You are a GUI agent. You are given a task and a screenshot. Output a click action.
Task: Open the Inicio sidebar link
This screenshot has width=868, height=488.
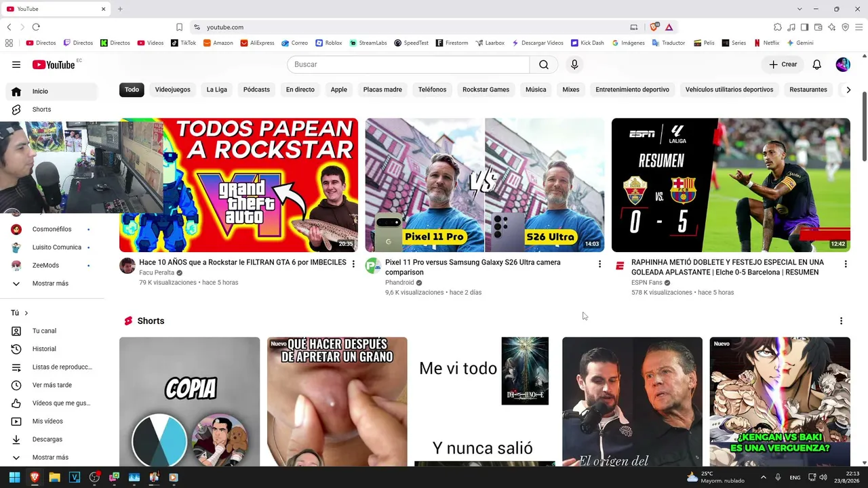52,91
